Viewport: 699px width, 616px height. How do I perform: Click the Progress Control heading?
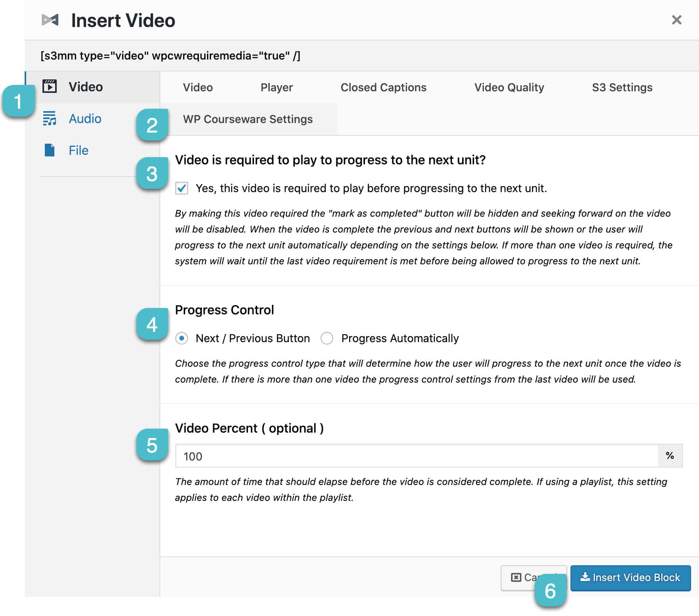pyautogui.click(x=225, y=310)
